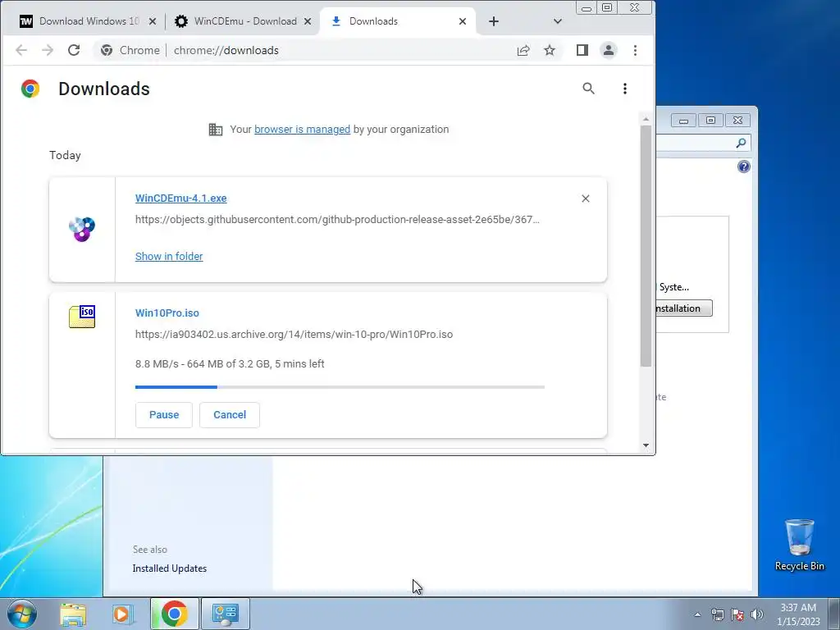This screenshot has width=840, height=630.
Task: Expand the tab search dropdown arrow
Action: (x=558, y=21)
